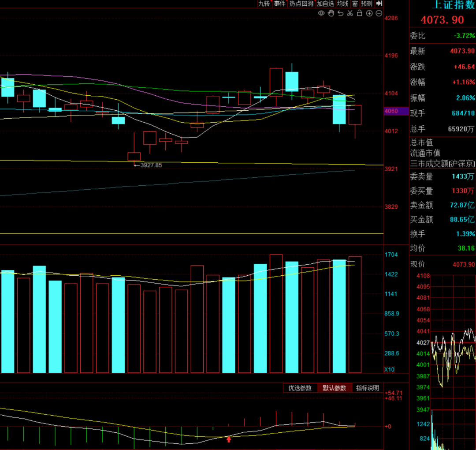The image size is (476, 450).
Task: Toggle the unlock padlock icon
Action: click(x=360, y=13)
